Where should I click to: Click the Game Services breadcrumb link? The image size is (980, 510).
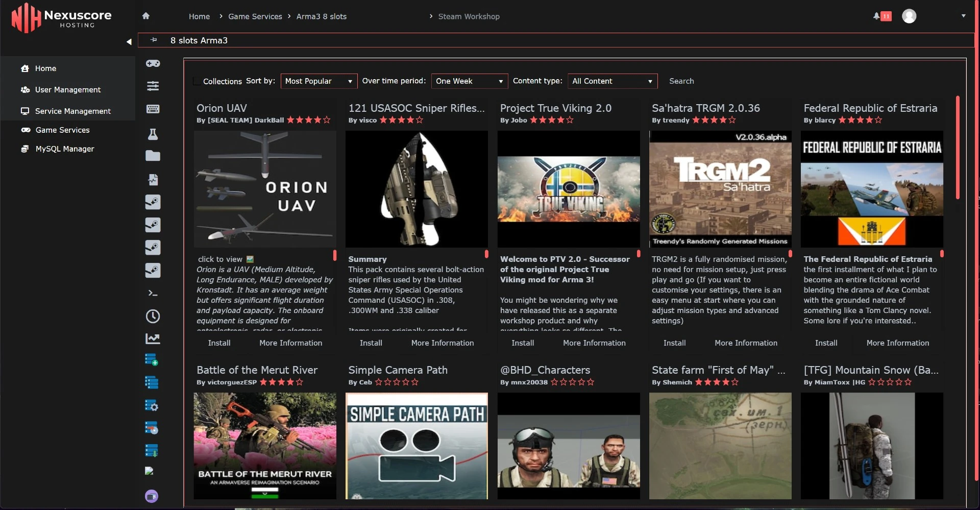pos(255,16)
